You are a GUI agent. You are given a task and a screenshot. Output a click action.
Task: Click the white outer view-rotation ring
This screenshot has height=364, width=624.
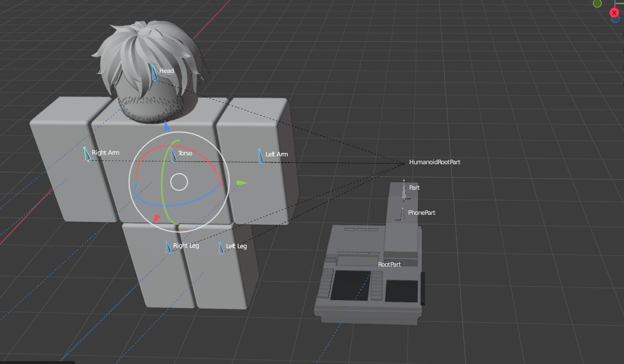click(x=179, y=132)
